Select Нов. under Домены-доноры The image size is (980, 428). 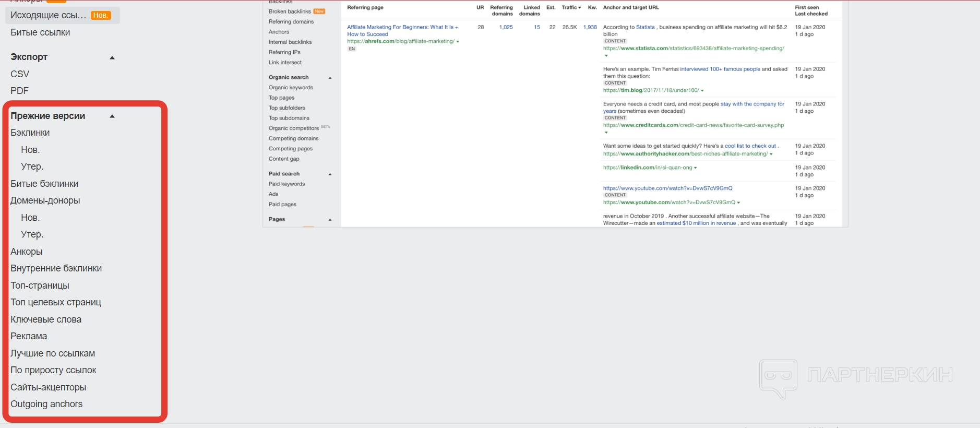coord(30,218)
